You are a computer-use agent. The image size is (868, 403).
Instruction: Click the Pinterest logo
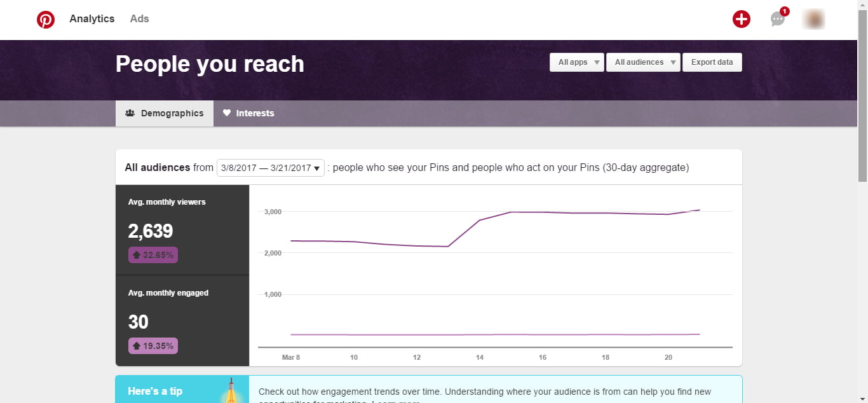tap(46, 20)
